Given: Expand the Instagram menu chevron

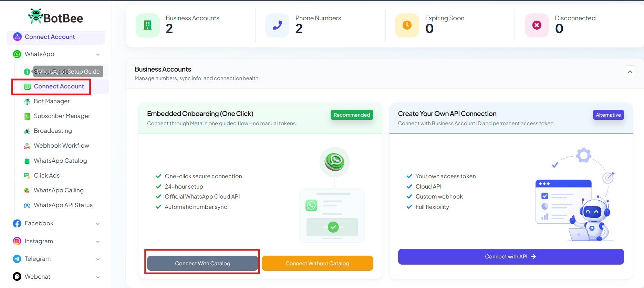Looking at the screenshot, I should coord(98,242).
